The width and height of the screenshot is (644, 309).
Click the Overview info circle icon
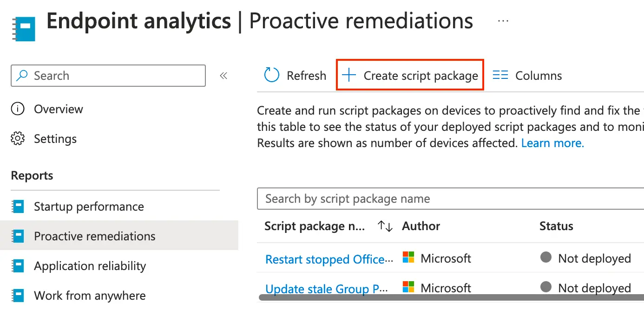(18, 109)
